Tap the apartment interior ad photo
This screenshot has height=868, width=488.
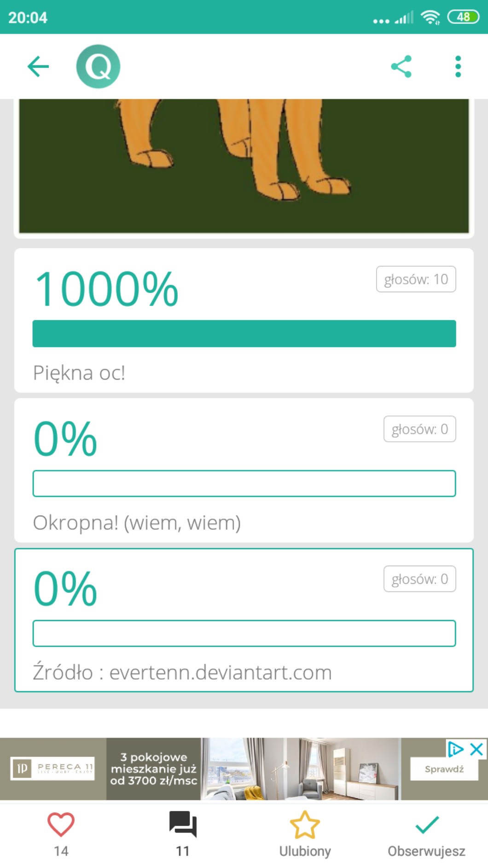point(300,768)
